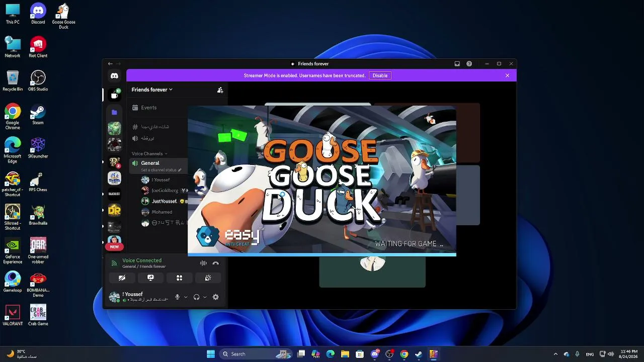The height and width of the screenshot is (362, 644).
Task: Dismiss the Streamer Mode banner
Action: coord(507,75)
